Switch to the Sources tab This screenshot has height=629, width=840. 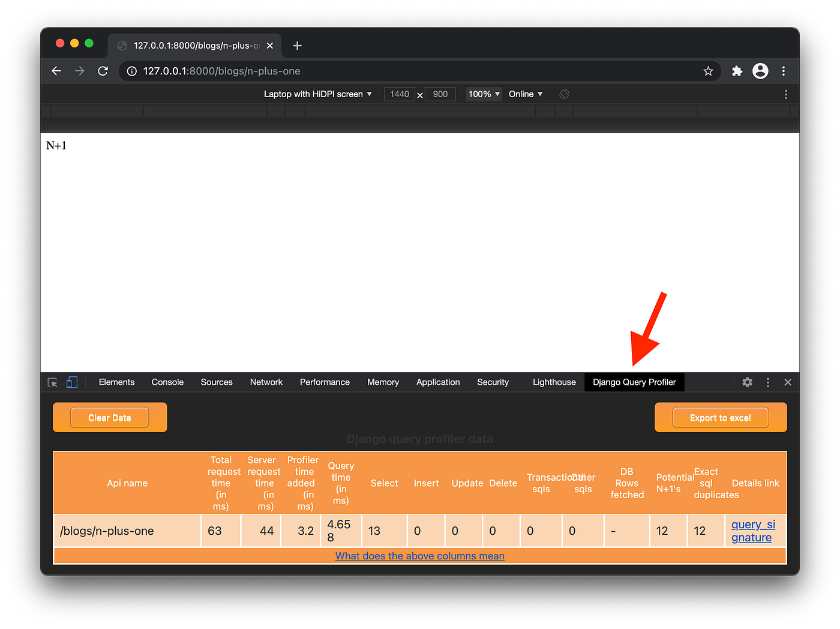coord(217,382)
